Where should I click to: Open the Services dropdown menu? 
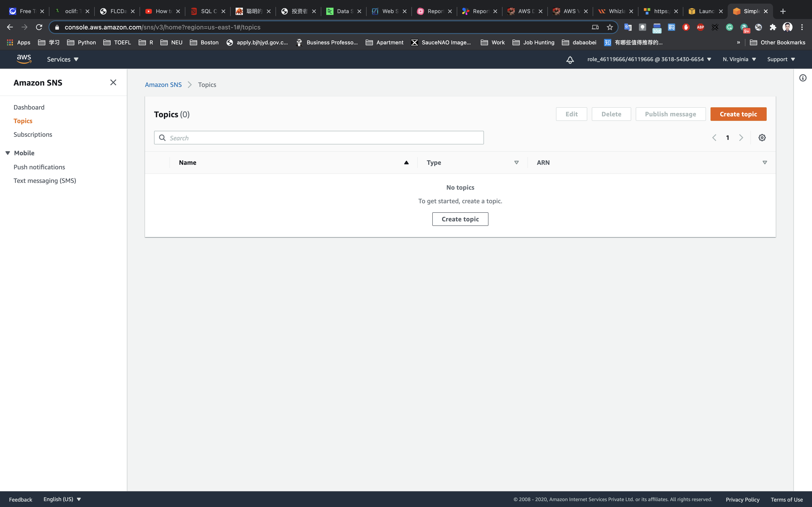pos(62,59)
